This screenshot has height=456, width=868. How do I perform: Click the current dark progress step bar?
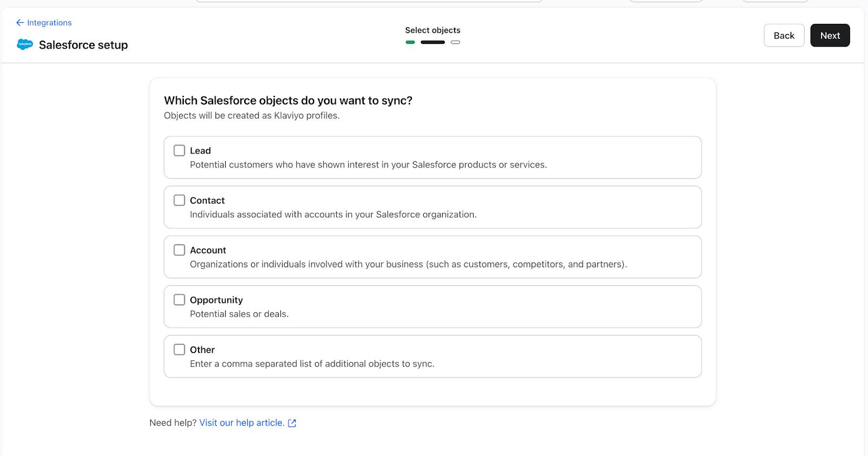pos(432,42)
